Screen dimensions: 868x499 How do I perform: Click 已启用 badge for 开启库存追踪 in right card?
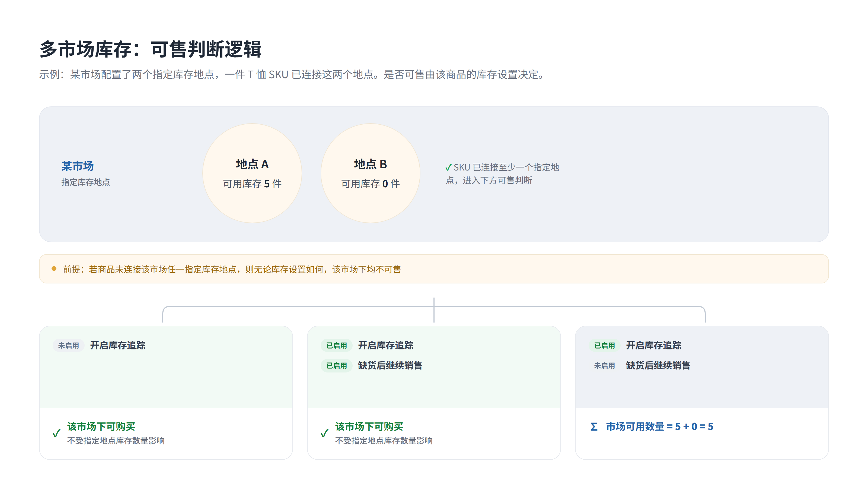pyautogui.click(x=604, y=345)
